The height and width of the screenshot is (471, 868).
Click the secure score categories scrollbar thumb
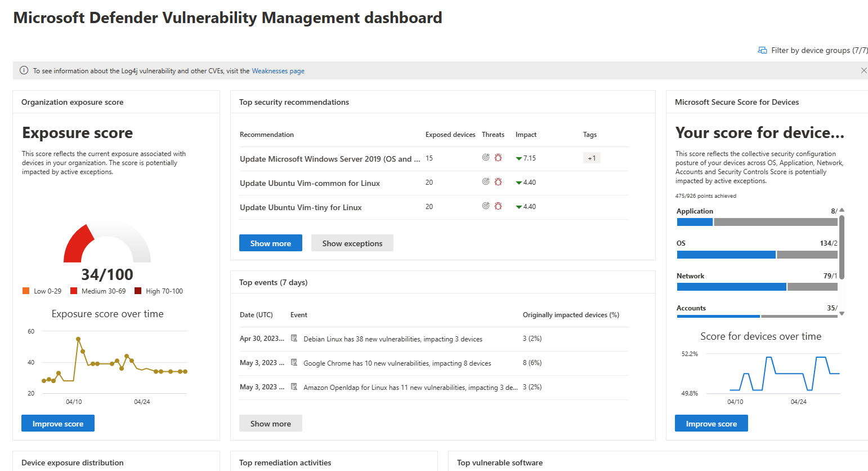842,247
